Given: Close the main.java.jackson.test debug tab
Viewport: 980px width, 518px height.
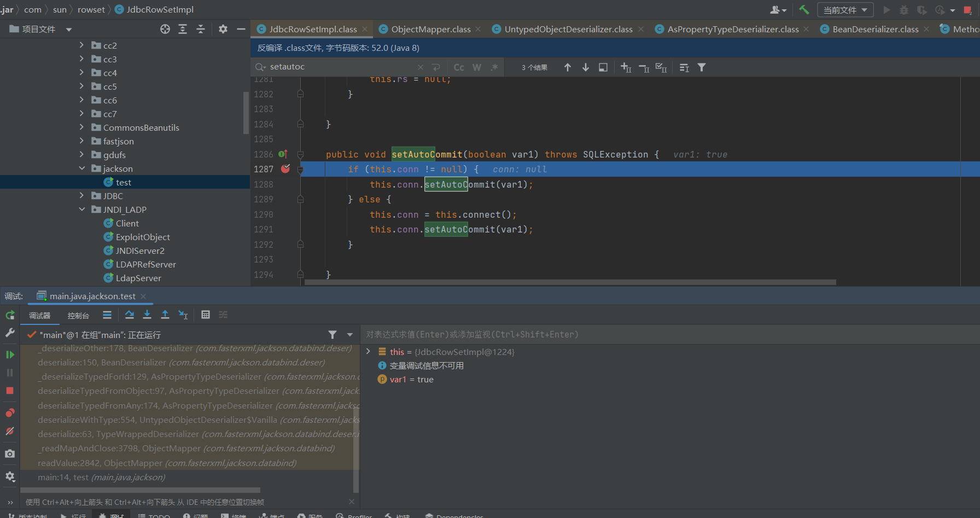Looking at the screenshot, I should point(143,296).
